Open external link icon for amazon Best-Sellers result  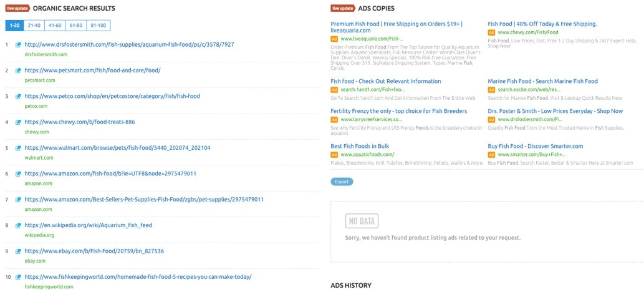[18, 200]
